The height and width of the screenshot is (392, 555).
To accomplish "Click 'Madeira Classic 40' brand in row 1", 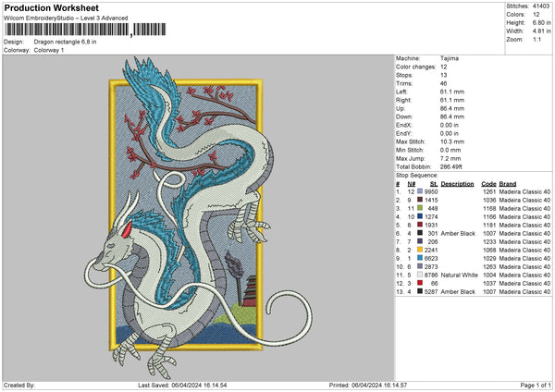I will (x=524, y=191).
